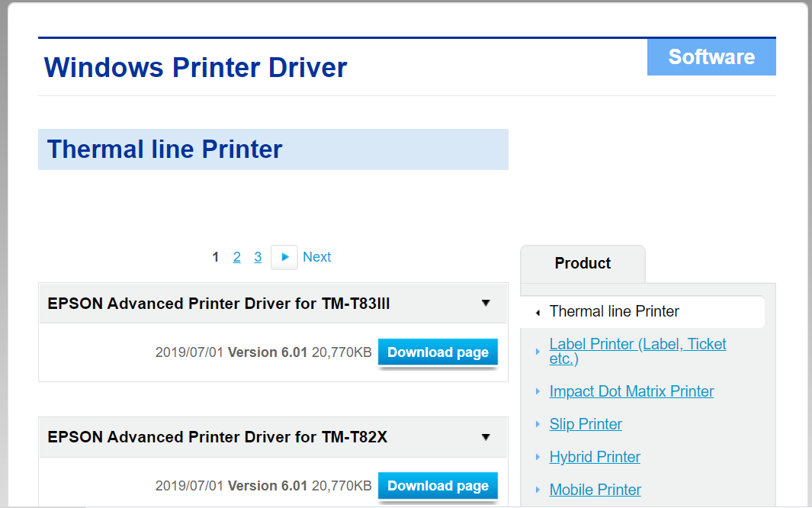This screenshot has width=812, height=508.
Task: Click the Windows Printer Driver heading
Action: tap(195, 67)
